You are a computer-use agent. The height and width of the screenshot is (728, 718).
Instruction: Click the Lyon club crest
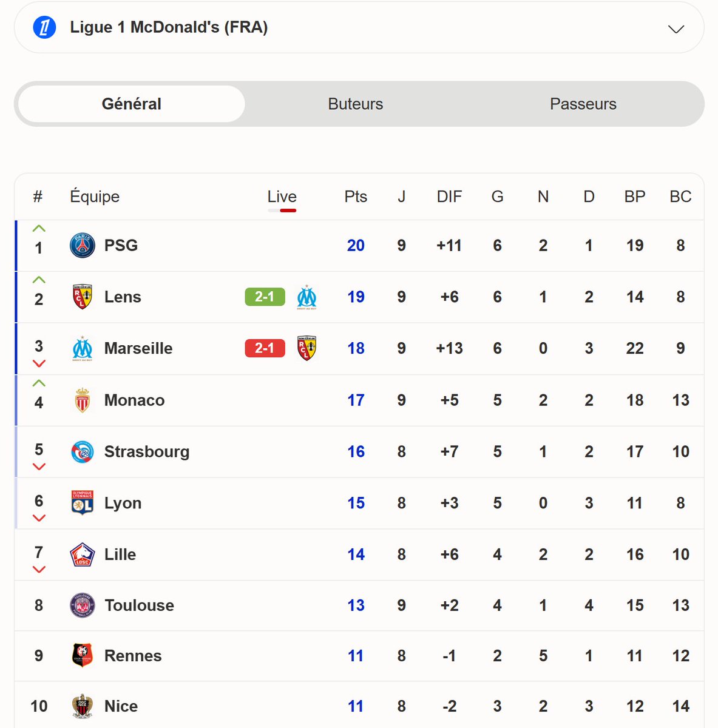pos(83,503)
